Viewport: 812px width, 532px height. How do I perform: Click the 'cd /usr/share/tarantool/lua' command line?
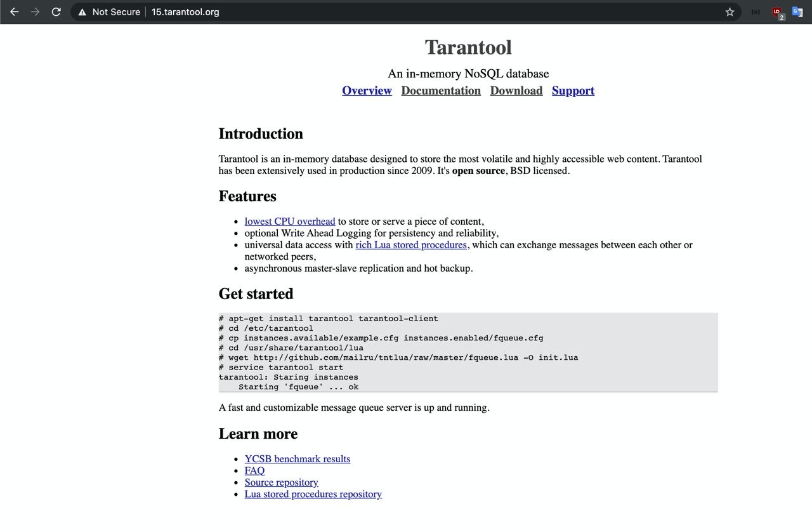click(291, 348)
